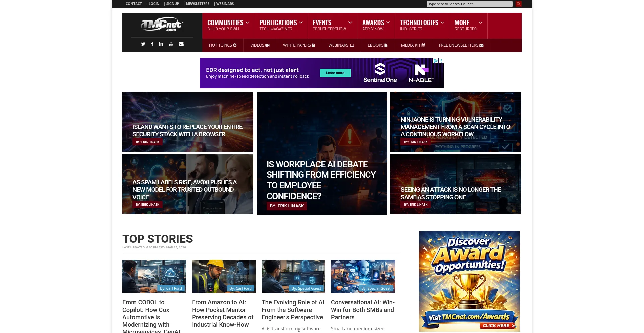Click the email envelope icon under logo
This screenshot has height=333, width=644.
point(181,44)
